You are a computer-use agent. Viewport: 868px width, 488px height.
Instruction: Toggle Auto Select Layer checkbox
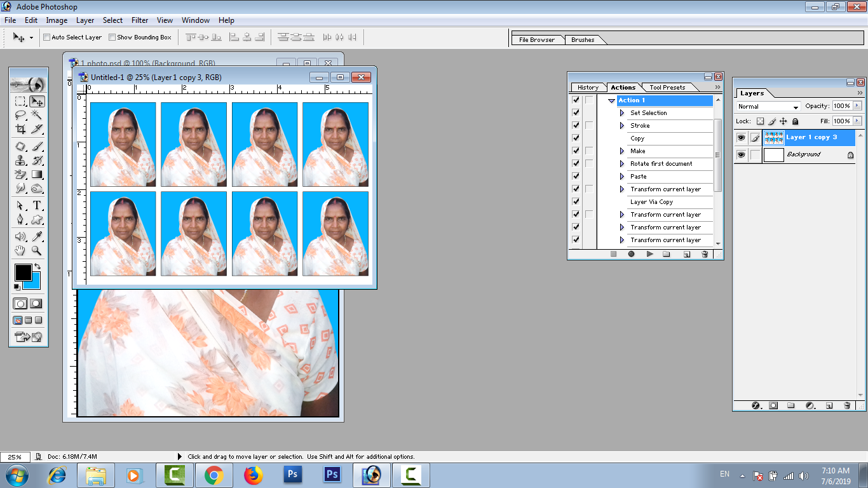47,37
